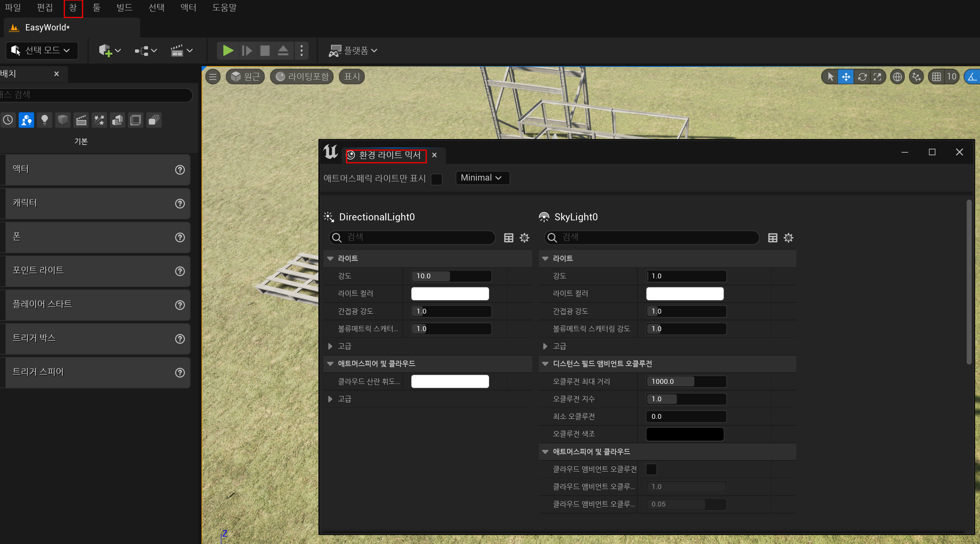Click the 라이팅포함 view mode button
The width and height of the screenshot is (980, 544).
(302, 77)
